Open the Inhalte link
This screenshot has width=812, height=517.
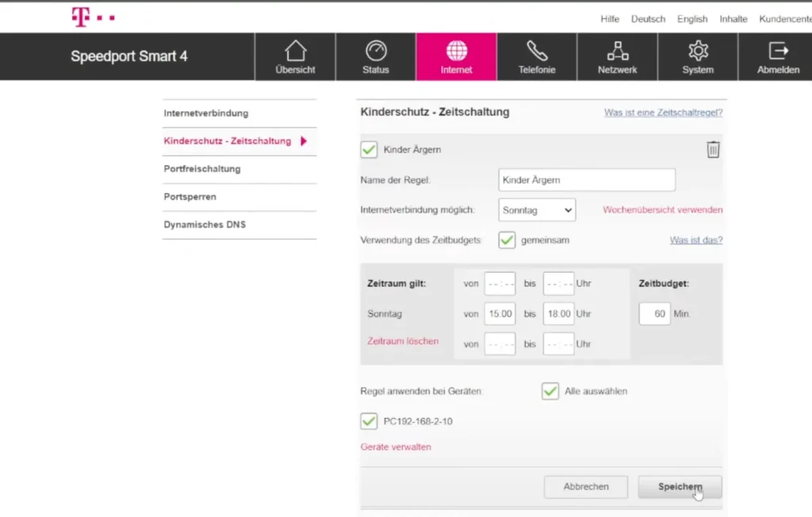point(733,19)
